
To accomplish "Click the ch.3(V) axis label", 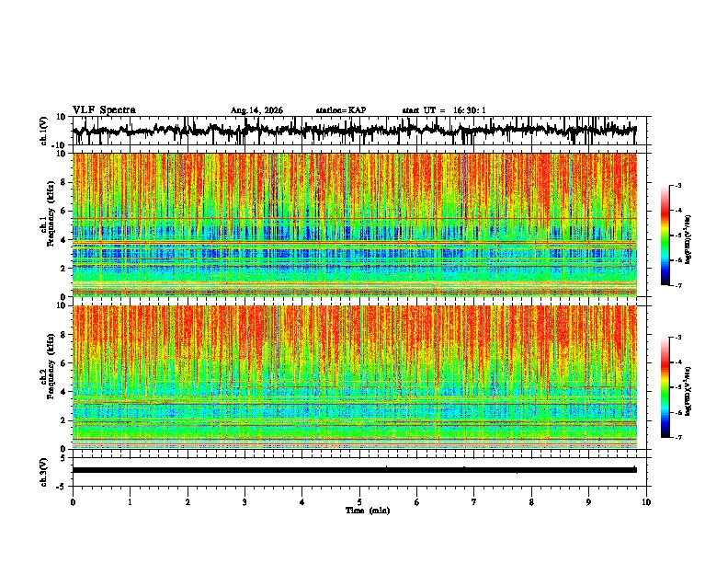I will 43,472.
